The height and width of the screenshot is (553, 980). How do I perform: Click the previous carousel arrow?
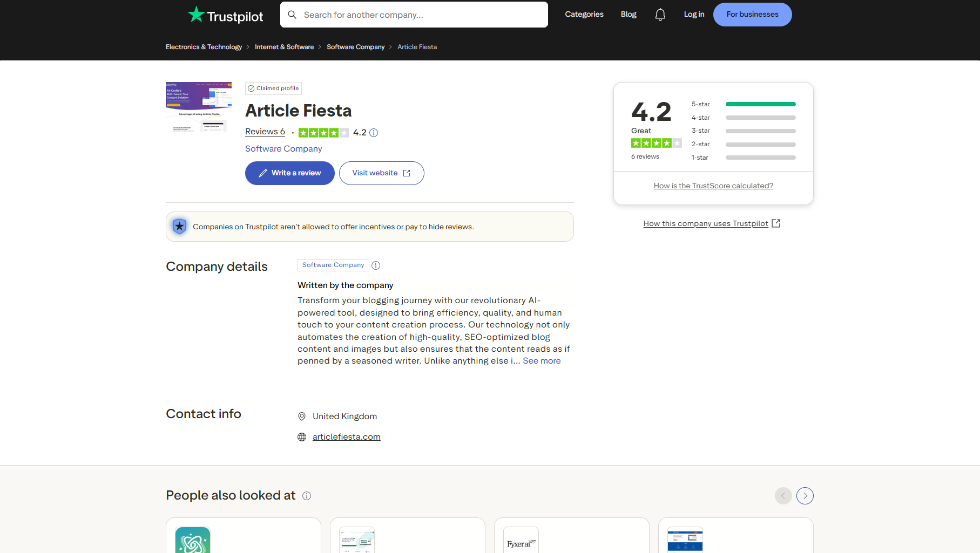click(x=783, y=495)
